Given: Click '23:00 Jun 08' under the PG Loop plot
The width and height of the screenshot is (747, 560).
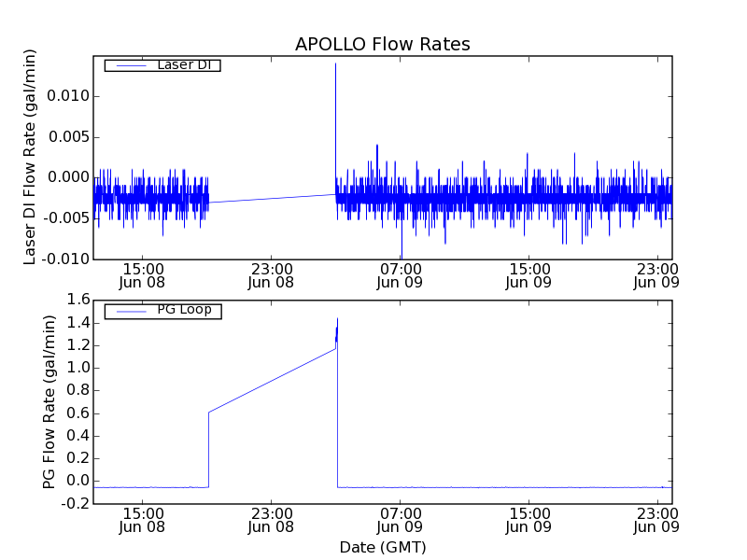Looking at the screenshot, I should point(271,521).
